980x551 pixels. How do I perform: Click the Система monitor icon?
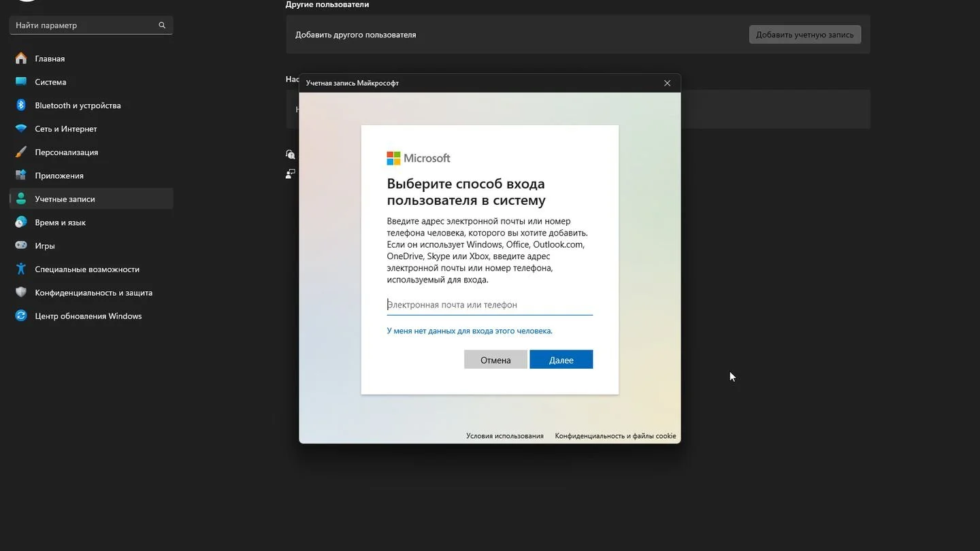(x=21, y=82)
